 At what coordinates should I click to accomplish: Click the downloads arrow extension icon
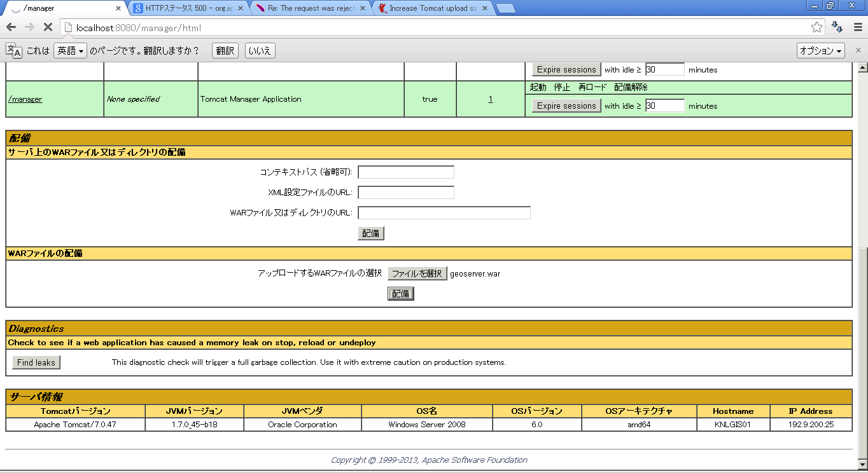coord(837,27)
